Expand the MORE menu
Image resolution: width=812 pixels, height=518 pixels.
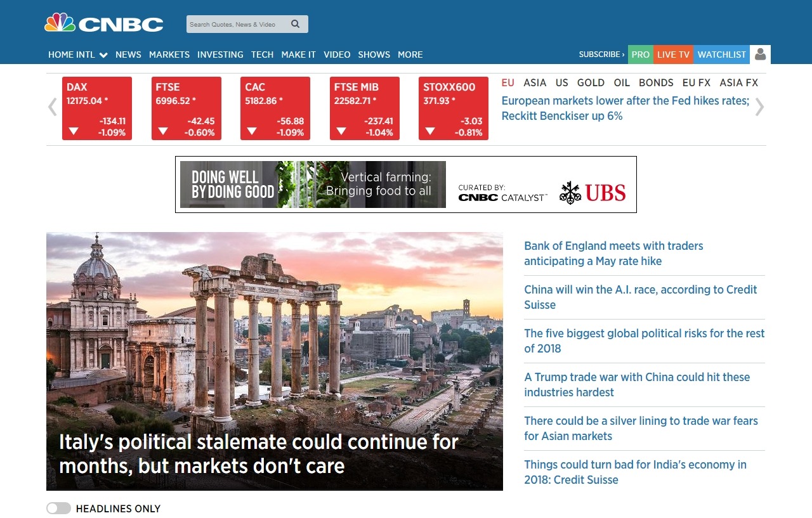tap(410, 55)
